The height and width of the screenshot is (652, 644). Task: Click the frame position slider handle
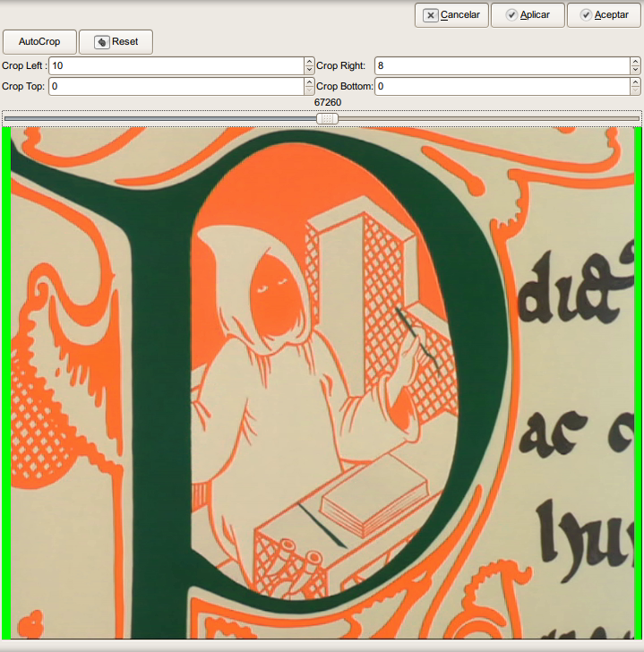pyautogui.click(x=328, y=118)
